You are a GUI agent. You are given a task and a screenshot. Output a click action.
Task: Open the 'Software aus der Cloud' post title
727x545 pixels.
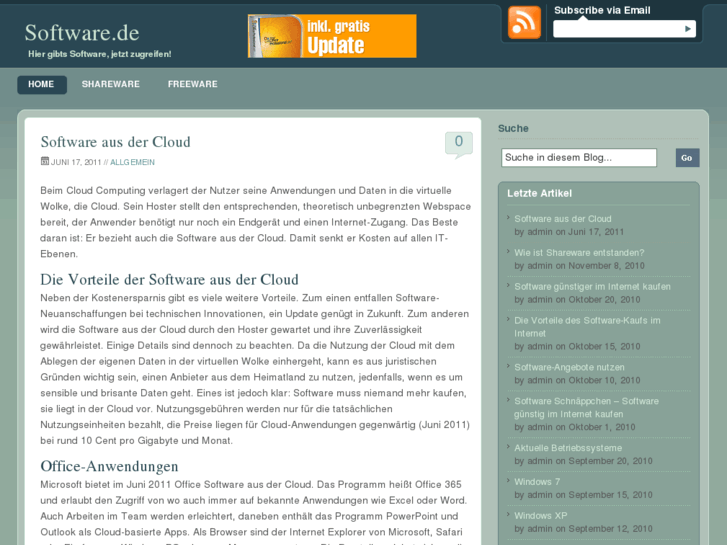tap(115, 142)
